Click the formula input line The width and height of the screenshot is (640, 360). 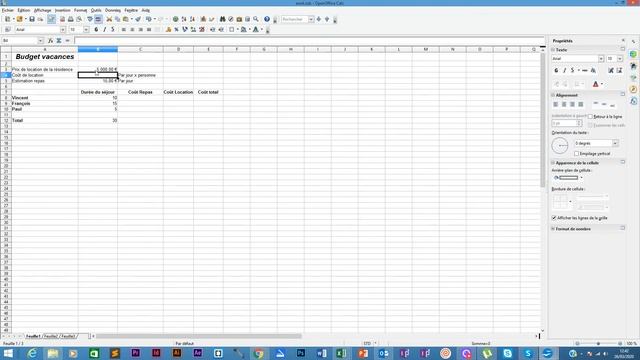(x=309, y=41)
